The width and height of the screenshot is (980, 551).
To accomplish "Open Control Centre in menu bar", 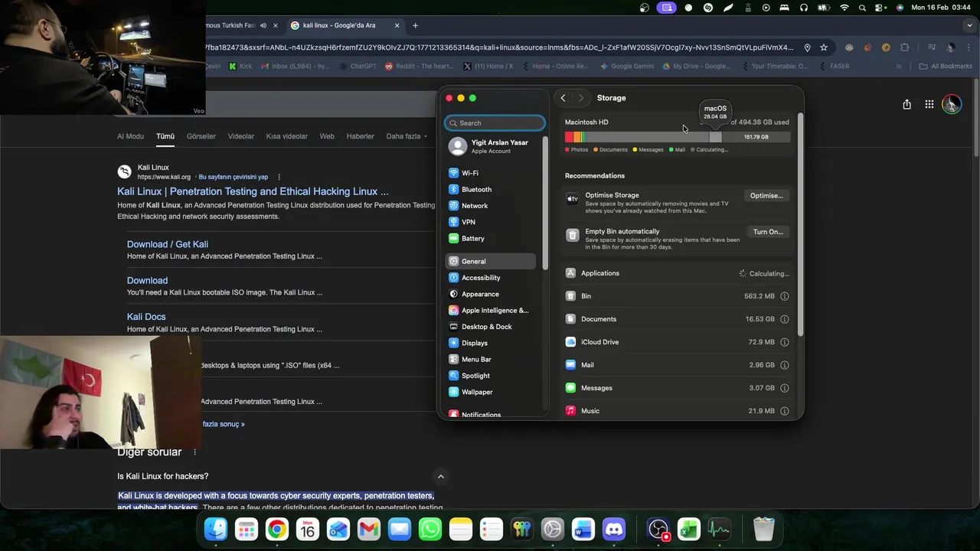I will 880,8.
